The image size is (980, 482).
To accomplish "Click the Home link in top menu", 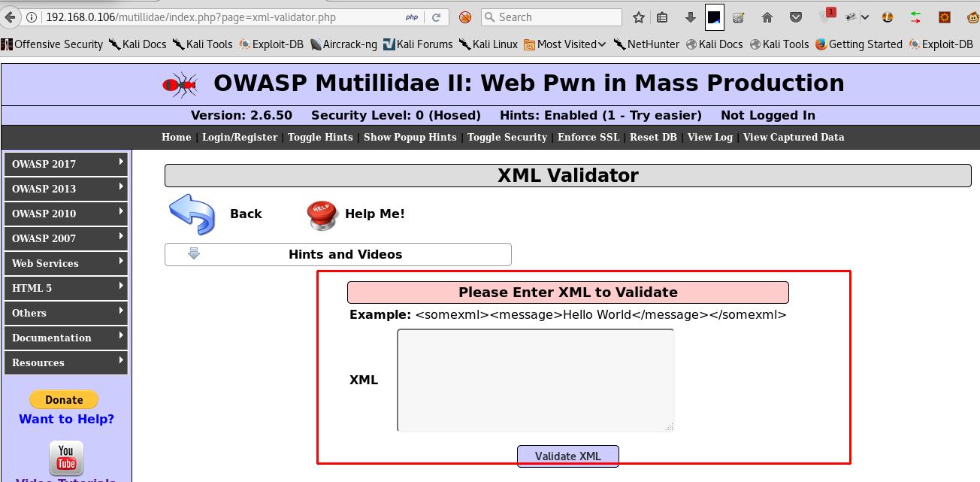I will [x=176, y=137].
